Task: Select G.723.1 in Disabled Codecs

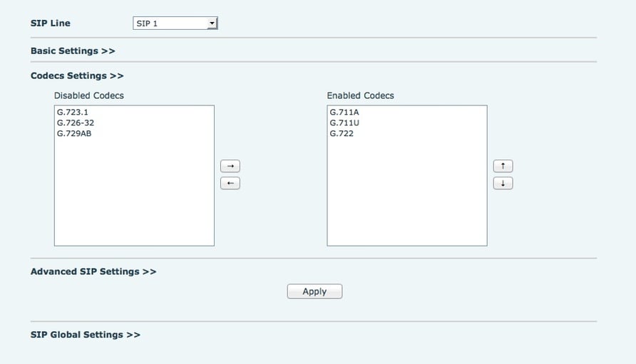Action: (73, 113)
